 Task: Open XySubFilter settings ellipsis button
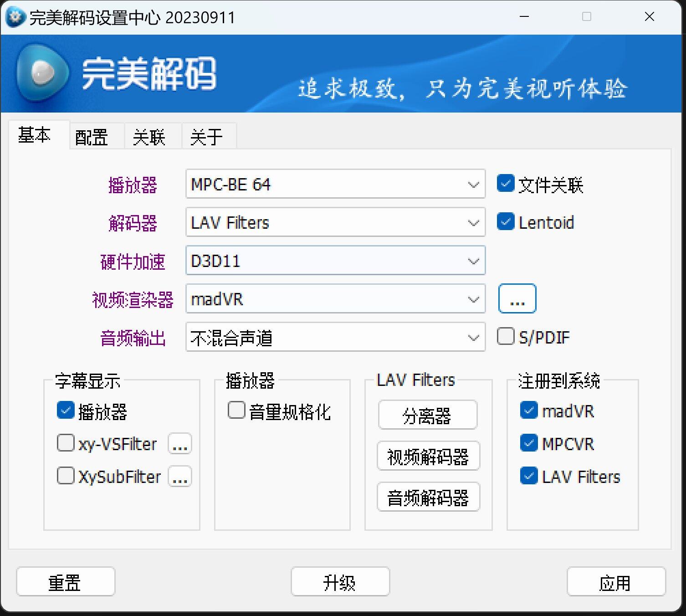pyautogui.click(x=180, y=477)
